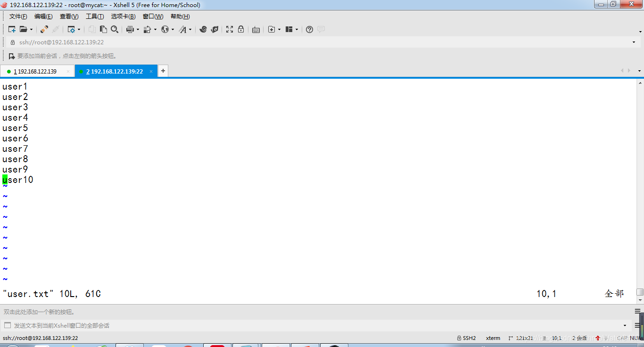Click the toolbar overflow arrow at right
This screenshot has height=347, width=644.
pyautogui.click(x=640, y=32)
